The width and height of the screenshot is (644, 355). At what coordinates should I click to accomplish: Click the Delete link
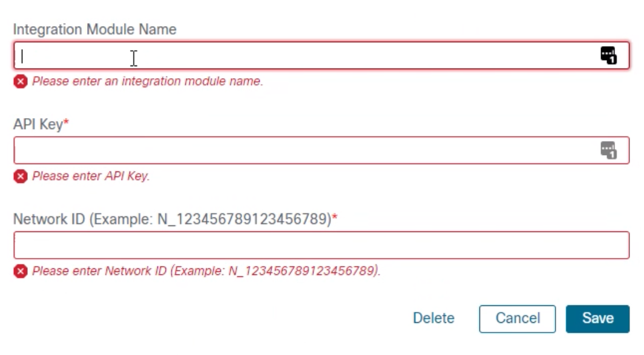pos(433,318)
